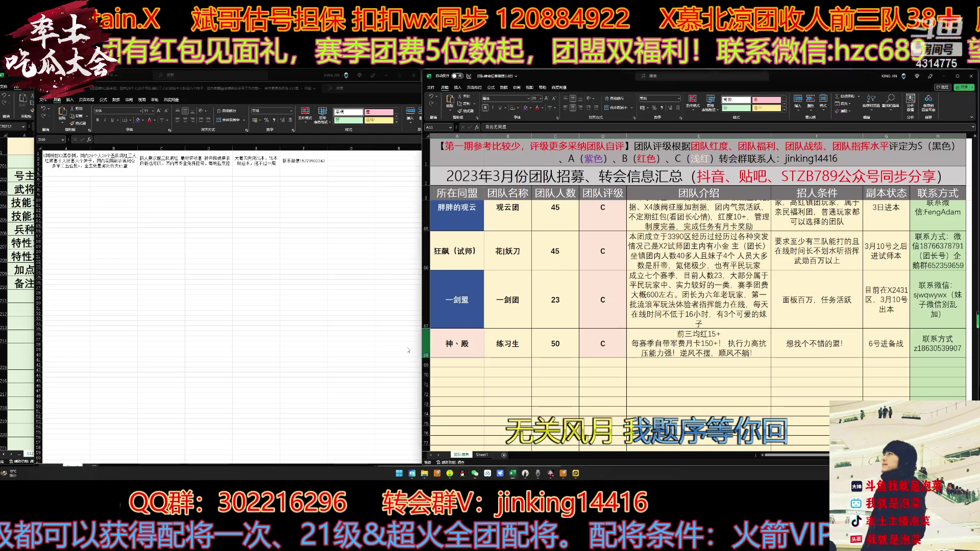
Task: Click 批注 comments button in right Excel
Action: pyautogui.click(x=943, y=87)
